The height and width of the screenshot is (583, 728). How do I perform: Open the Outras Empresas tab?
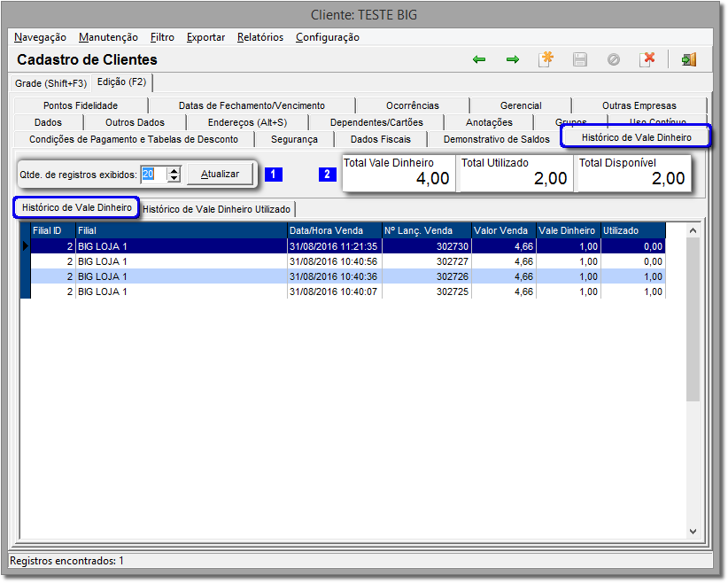pyautogui.click(x=639, y=105)
